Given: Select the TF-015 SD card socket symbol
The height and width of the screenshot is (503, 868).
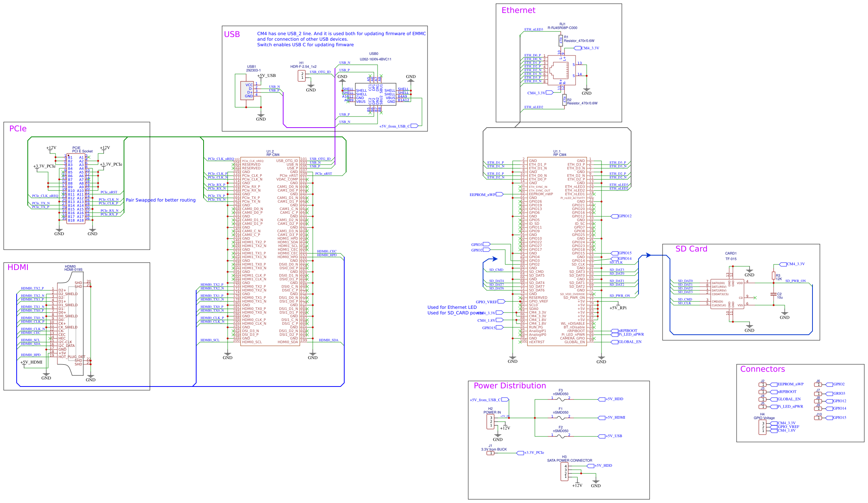Looking at the screenshot, I should pyautogui.click(x=727, y=294).
